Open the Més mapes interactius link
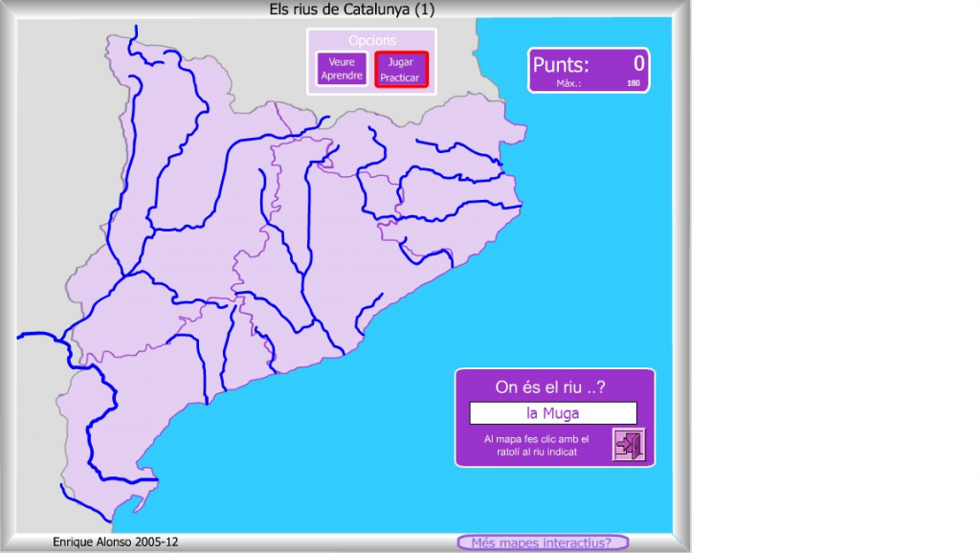The width and height of the screenshot is (980, 553). pos(543,542)
